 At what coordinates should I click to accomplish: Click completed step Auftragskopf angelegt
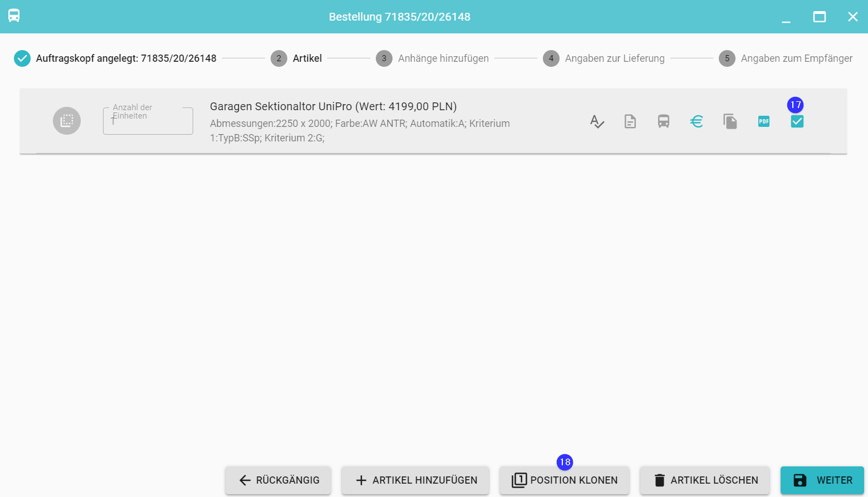(x=115, y=58)
